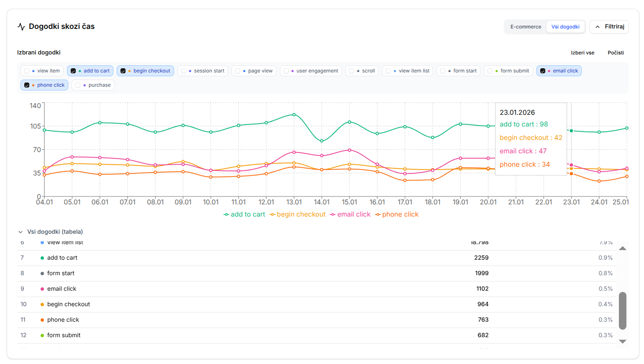Click scroll-down arrow in the table scrollbar

[622, 341]
